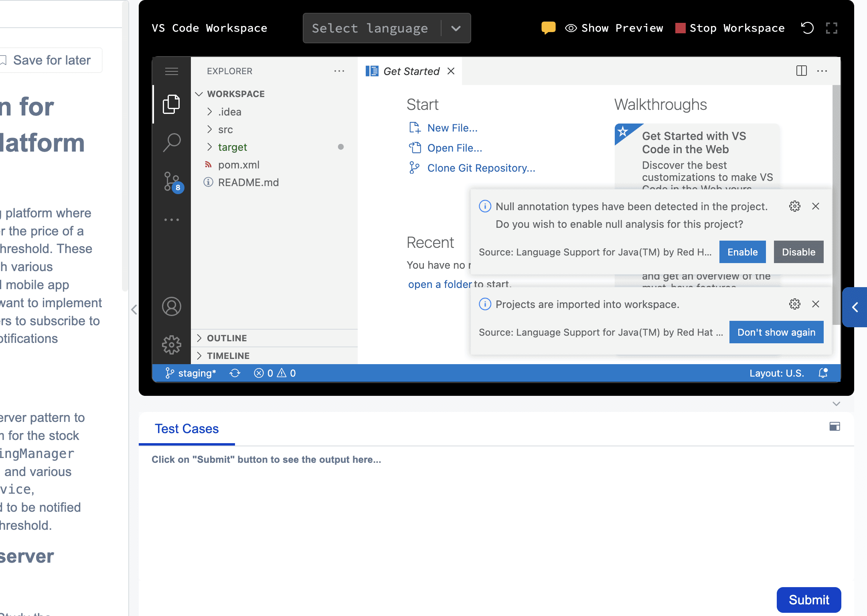Open the hamburger application menu
Viewport: 867px width, 616px height.
172,71
